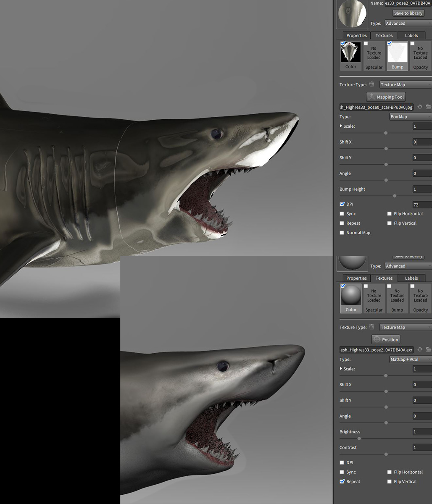
Task: Enable the Normal Map checkbox
Action: point(342,233)
